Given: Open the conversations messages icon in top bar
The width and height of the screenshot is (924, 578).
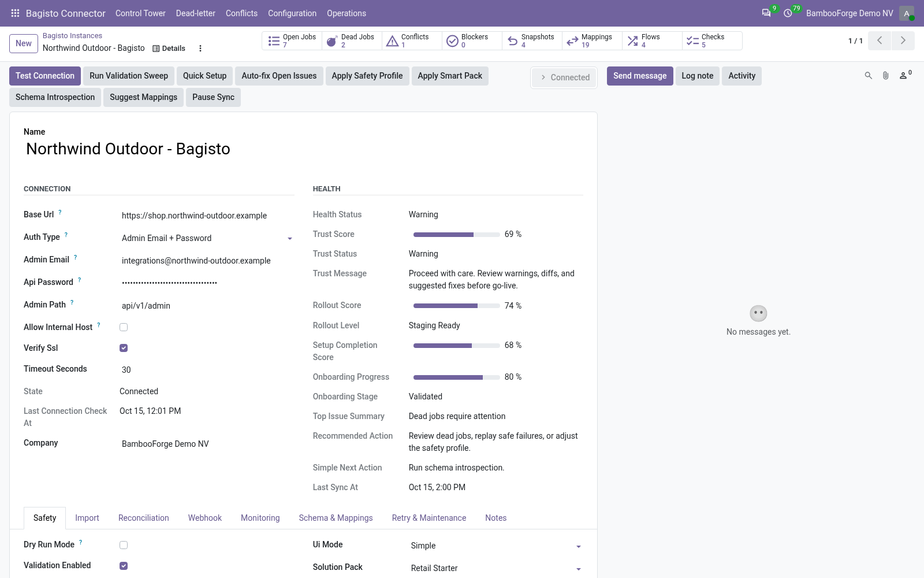Looking at the screenshot, I should tap(766, 13).
